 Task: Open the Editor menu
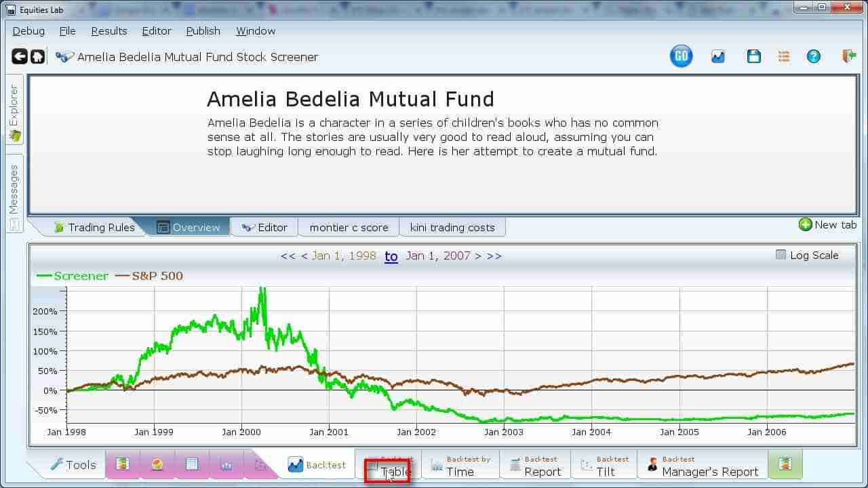157,31
